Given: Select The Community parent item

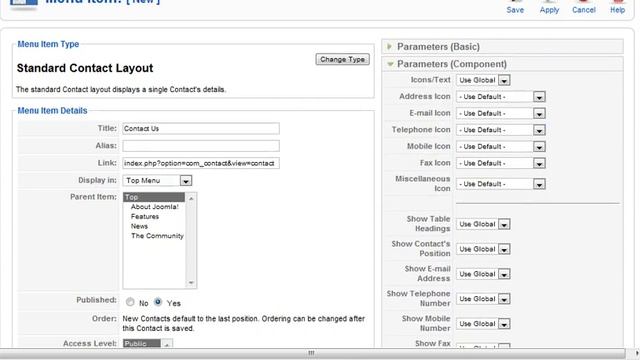Looking at the screenshot, I should tap(157, 236).
